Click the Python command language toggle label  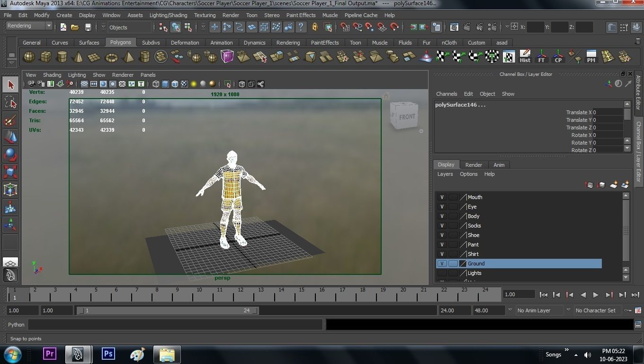coord(16,325)
